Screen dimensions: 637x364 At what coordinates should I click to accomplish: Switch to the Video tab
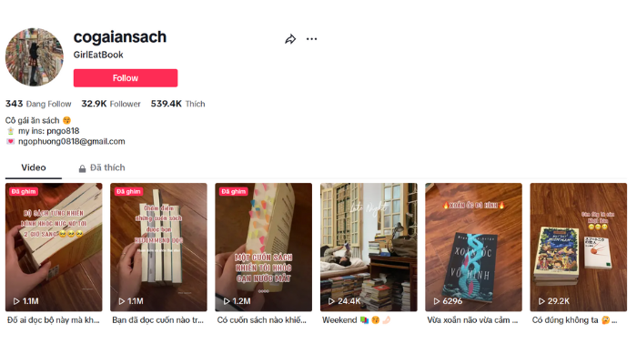34,167
